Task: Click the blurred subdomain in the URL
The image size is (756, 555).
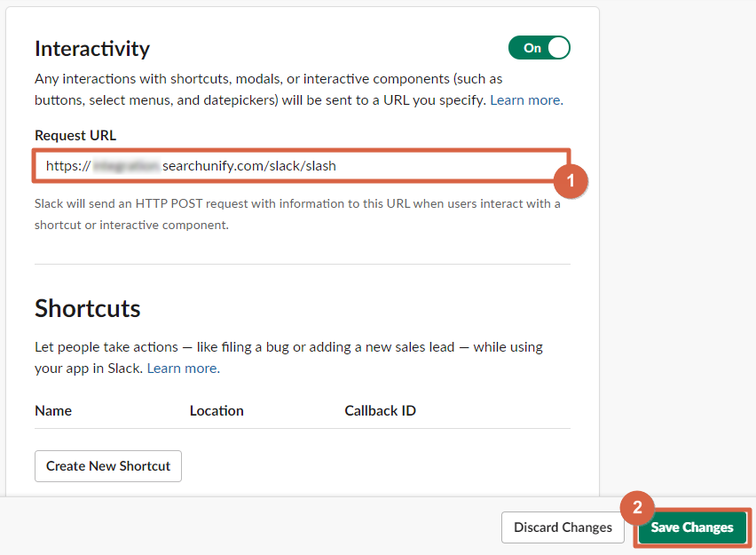Action: tap(126, 166)
